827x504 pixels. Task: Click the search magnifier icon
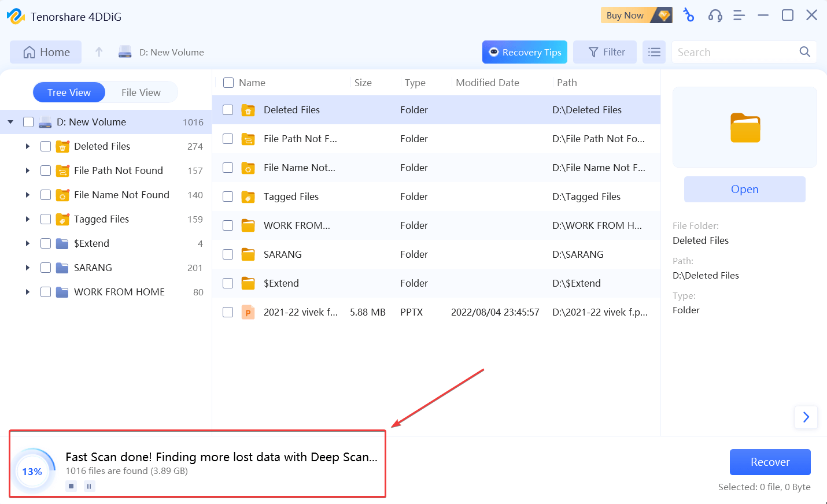coord(804,51)
